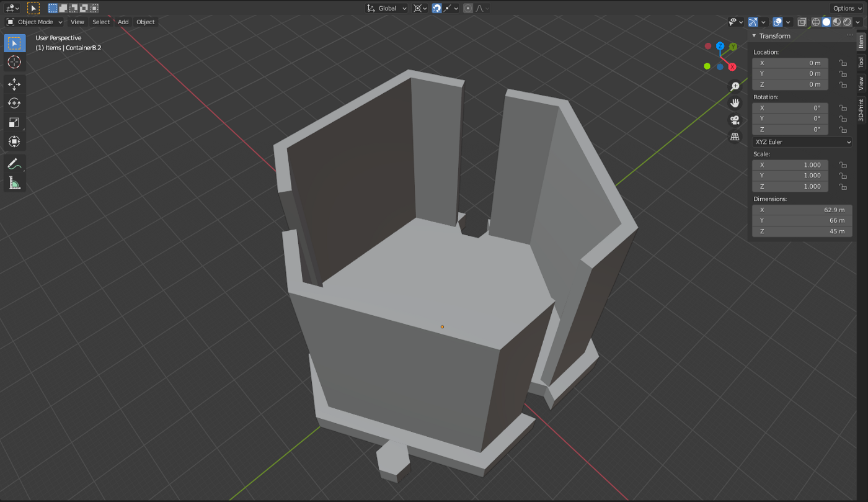
Task: Open the Object Mode dropdown
Action: tap(34, 22)
